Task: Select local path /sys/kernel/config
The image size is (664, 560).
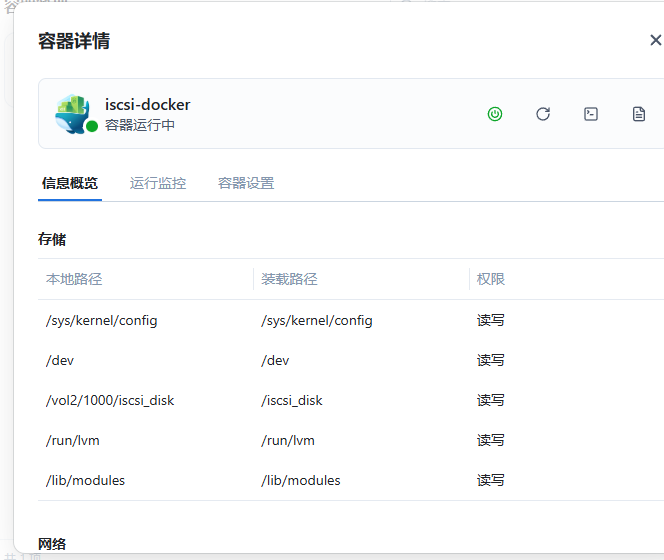Action: (x=102, y=321)
